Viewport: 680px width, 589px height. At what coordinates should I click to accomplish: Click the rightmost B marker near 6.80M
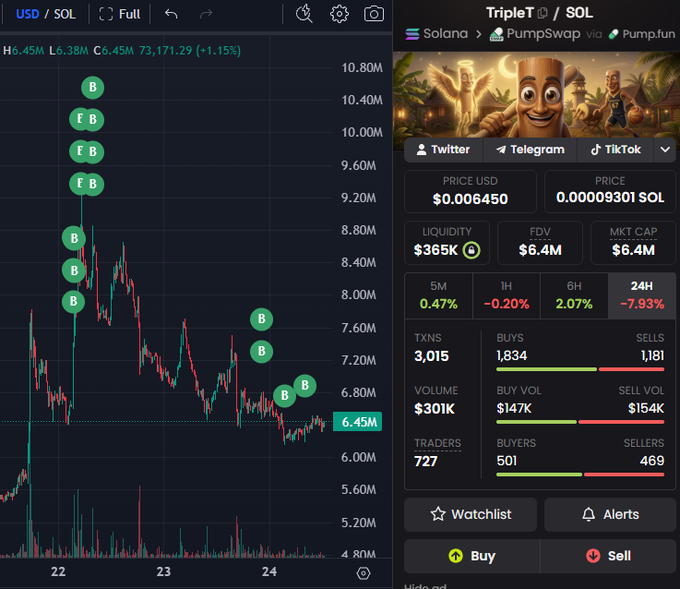click(x=305, y=386)
